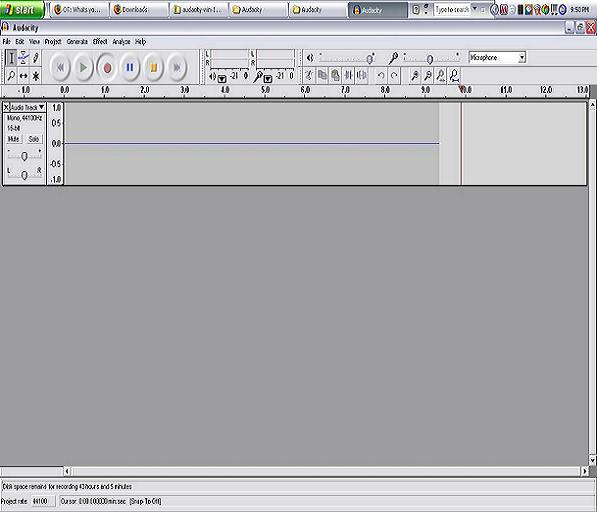Click the output volume slider
Image resolution: width=597 pixels, height=512 pixels.
pos(347,58)
